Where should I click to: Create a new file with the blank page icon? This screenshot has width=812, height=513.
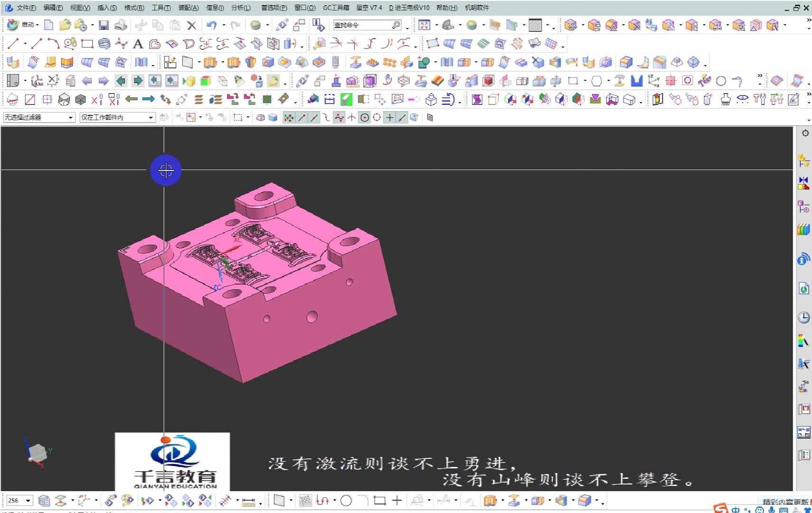pos(48,25)
